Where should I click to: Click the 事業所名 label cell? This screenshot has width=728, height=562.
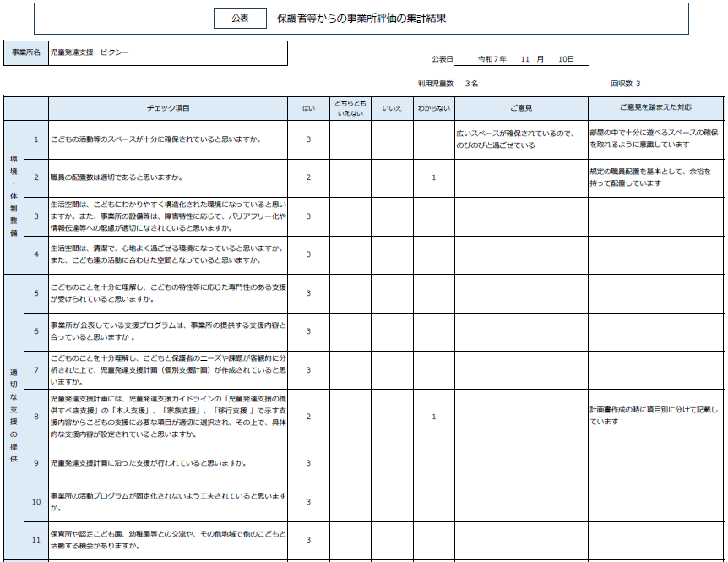pyautogui.click(x=25, y=52)
